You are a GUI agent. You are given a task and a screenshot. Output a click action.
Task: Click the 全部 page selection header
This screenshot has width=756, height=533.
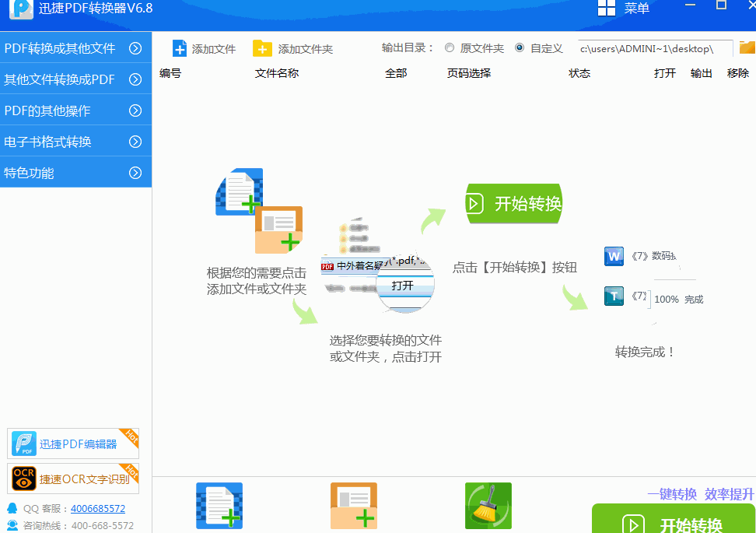click(395, 73)
